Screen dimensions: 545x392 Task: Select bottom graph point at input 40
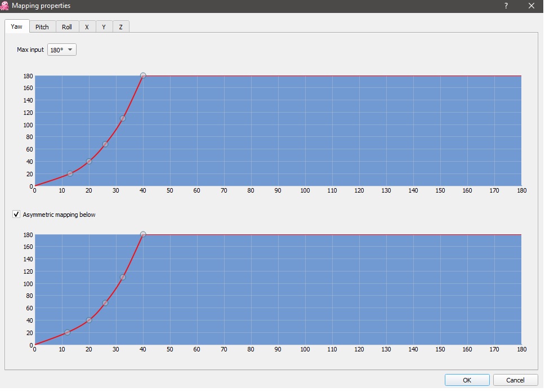[x=143, y=234]
